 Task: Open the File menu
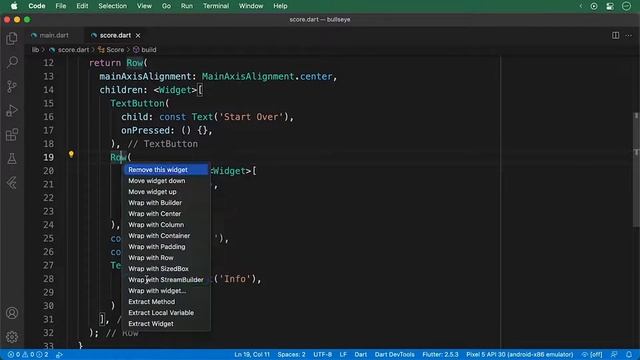pos(61,6)
